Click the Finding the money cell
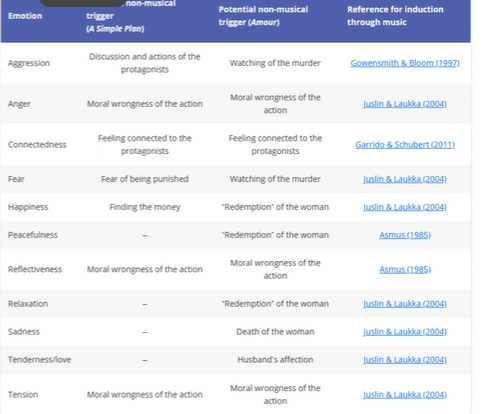 coord(145,207)
